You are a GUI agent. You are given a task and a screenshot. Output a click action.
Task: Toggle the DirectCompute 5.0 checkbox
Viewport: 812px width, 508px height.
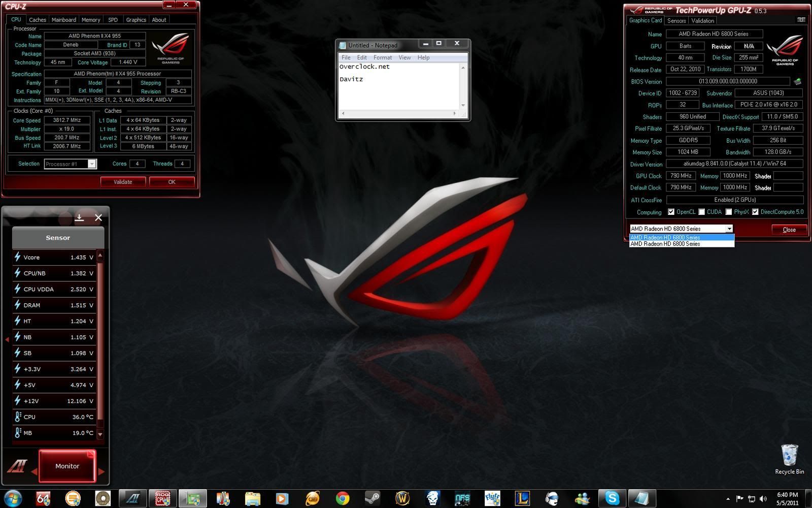point(755,212)
